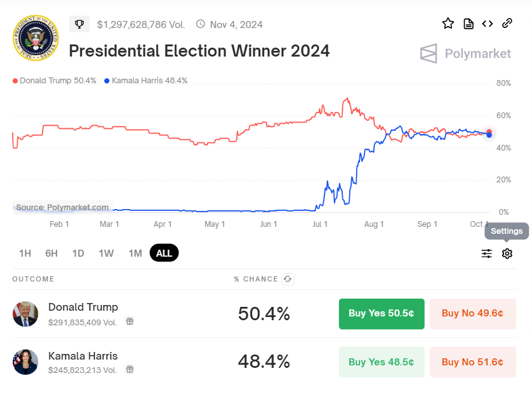532x399 pixels.
Task: Select the 1H time range
Action: pyautogui.click(x=25, y=253)
